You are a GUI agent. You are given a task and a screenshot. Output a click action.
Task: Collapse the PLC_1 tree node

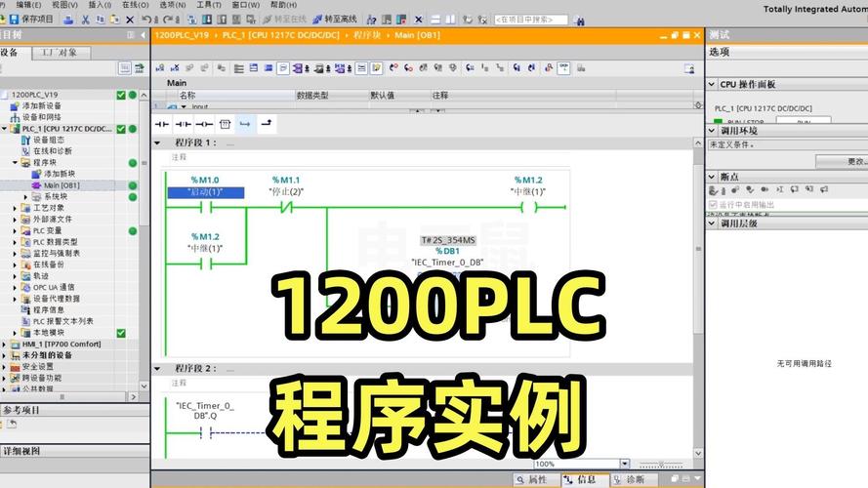click(x=5, y=129)
